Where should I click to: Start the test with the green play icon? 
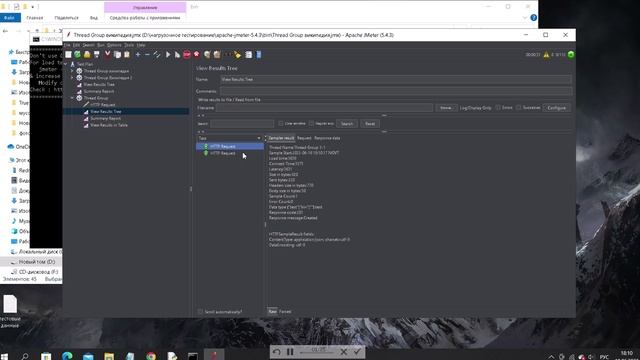168,55
